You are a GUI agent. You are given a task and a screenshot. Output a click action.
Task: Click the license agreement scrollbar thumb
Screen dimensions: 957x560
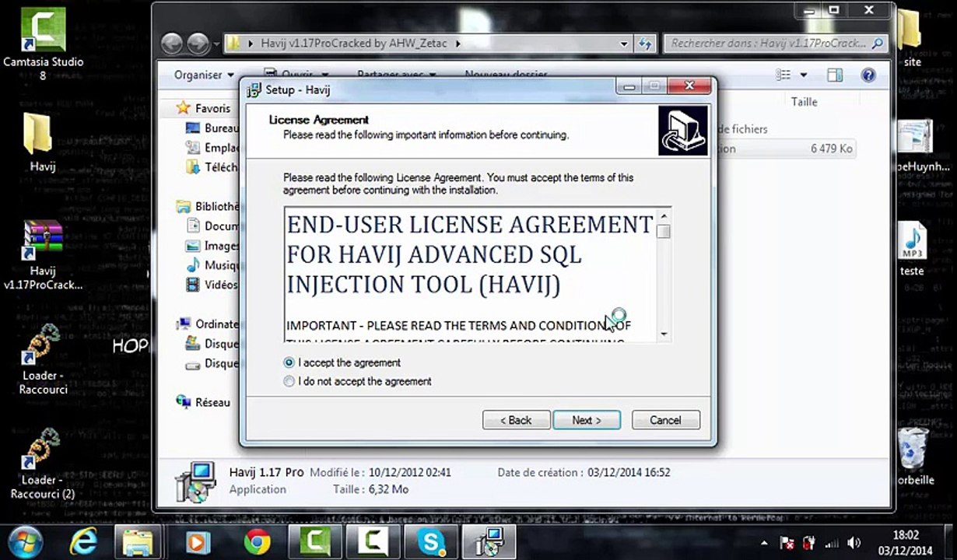(664, 231)
